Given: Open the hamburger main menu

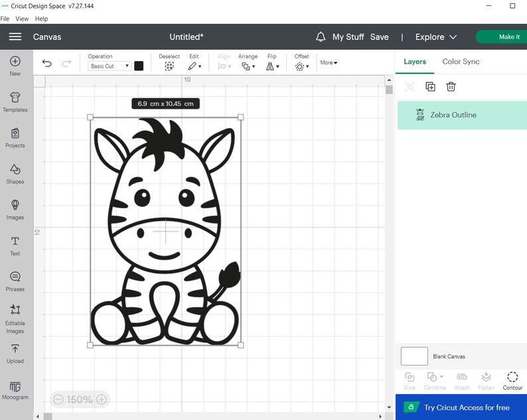Looking at the screenshot, I should coord(15,36).
